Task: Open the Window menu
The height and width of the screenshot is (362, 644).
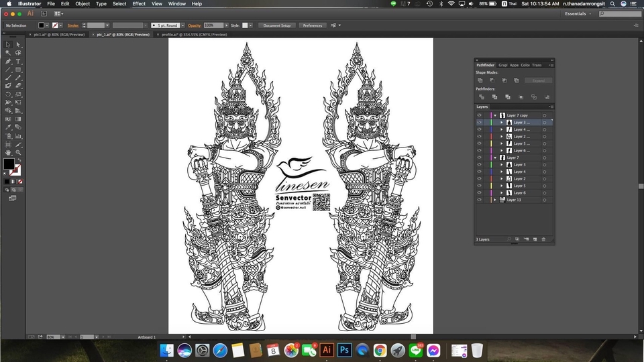Action: (x=177, y=4)
